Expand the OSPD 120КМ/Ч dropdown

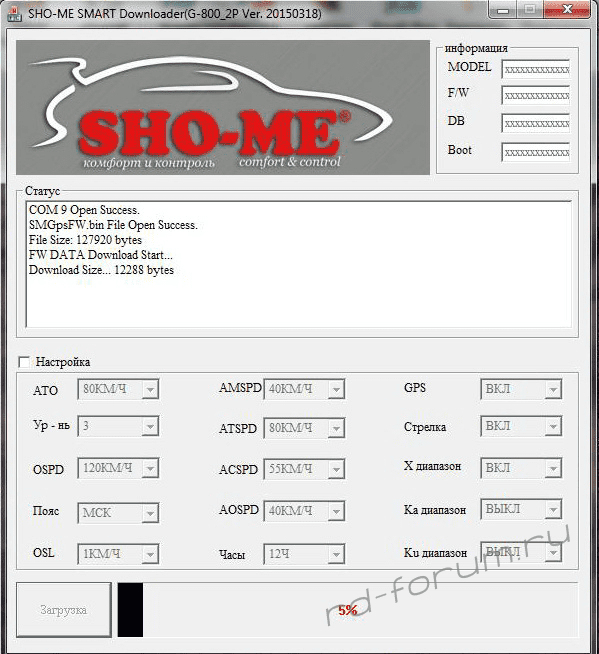[x=118, y=468]
